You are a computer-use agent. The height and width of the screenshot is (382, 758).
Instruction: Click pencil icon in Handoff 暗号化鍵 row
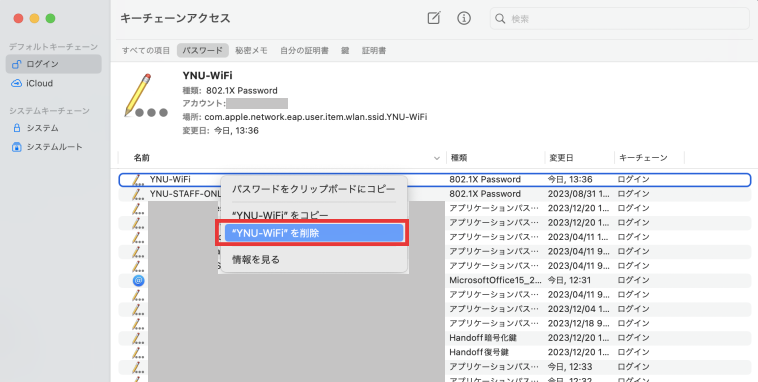[138, 338]
